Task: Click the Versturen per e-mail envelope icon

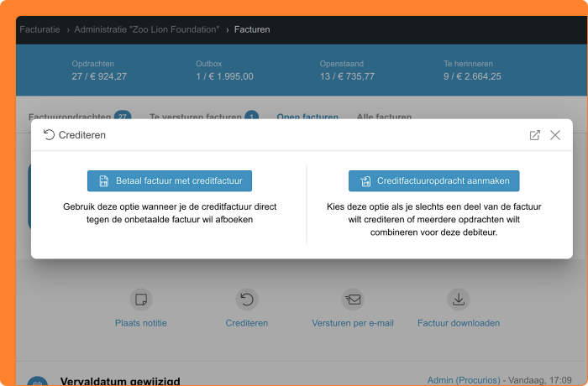Action: tap(353, 300)
